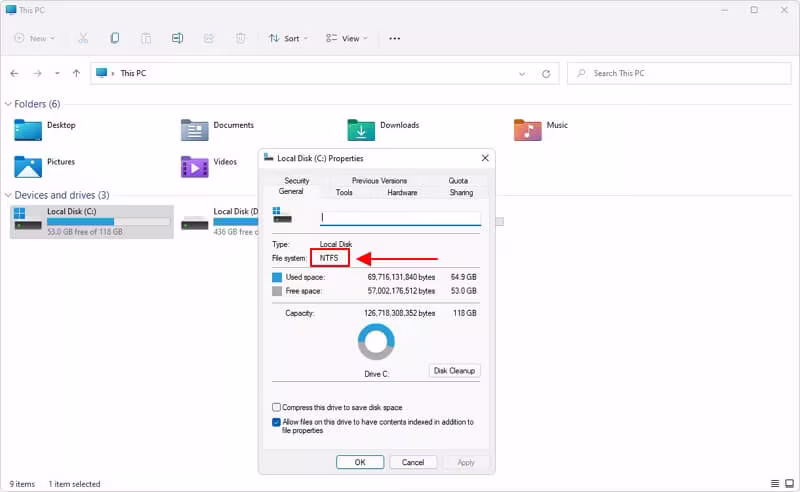Image resolution: width=800 pixels, height=492 pixels.
Task: Open the Downloads folder icon
Action: (x=361, y=130)
